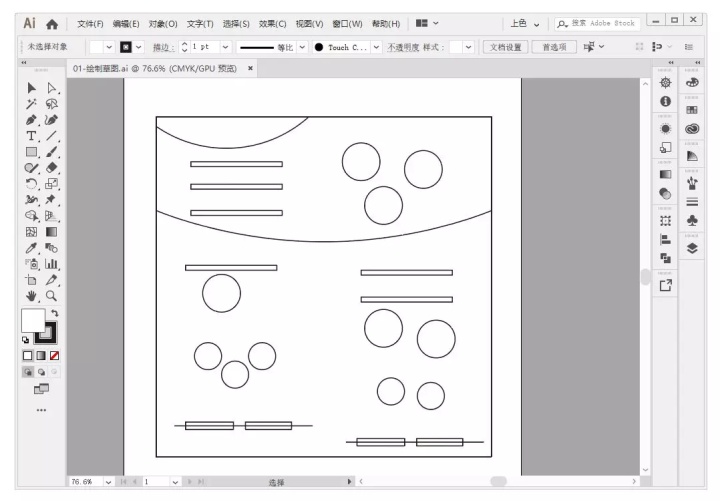
Task: Select the Gradient tool
Action: point(51,232)
